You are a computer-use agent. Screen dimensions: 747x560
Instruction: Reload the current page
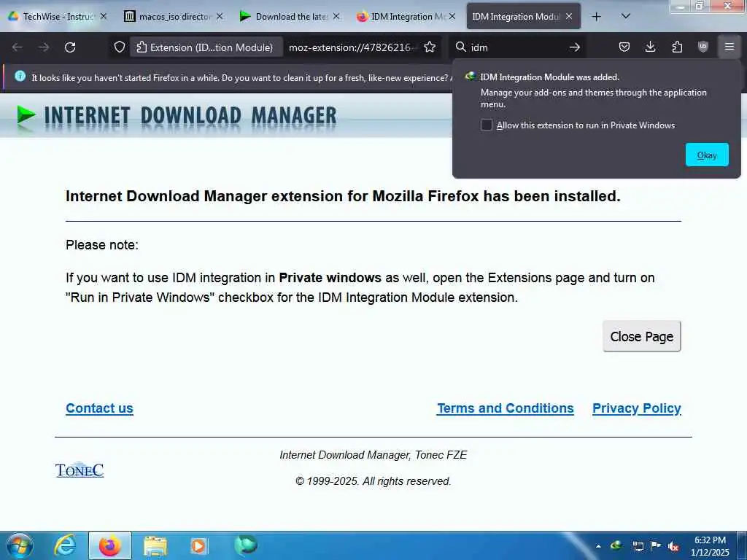point(70,47)
